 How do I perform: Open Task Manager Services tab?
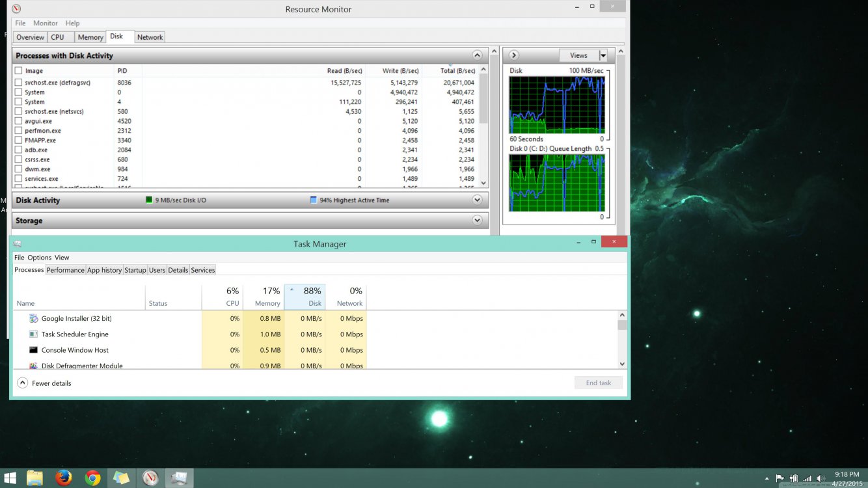[203, 270]
